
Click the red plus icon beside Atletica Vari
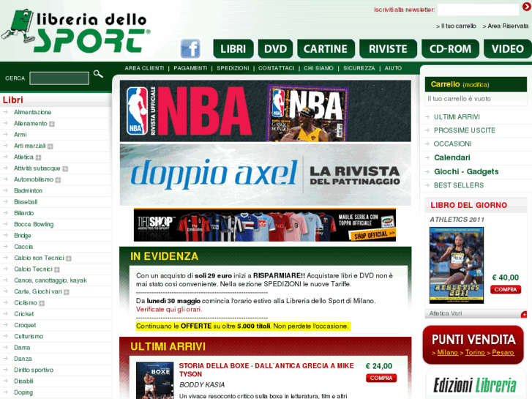click(x=524, y=315)
